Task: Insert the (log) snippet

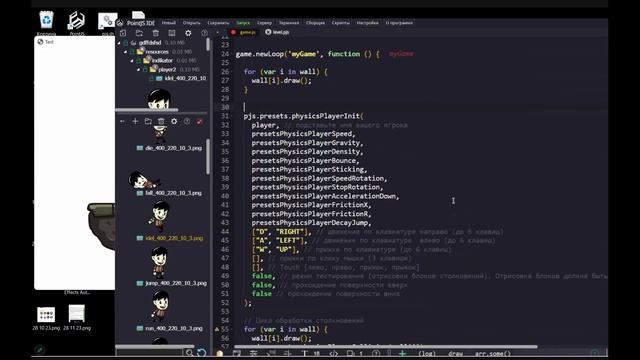Action: click(427, 354)
